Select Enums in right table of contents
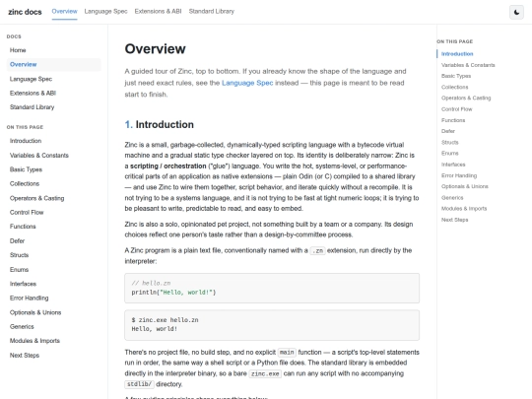 point(449,154)
